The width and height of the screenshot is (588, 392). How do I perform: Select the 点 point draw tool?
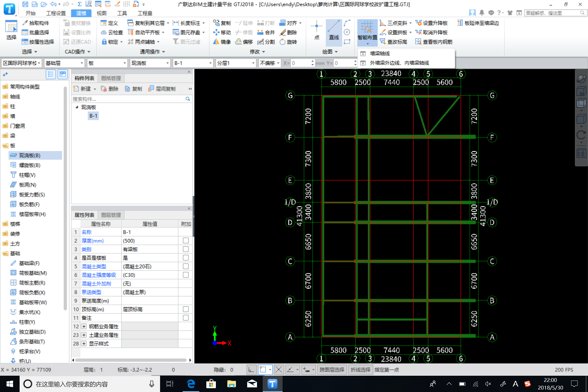point(317,30)
